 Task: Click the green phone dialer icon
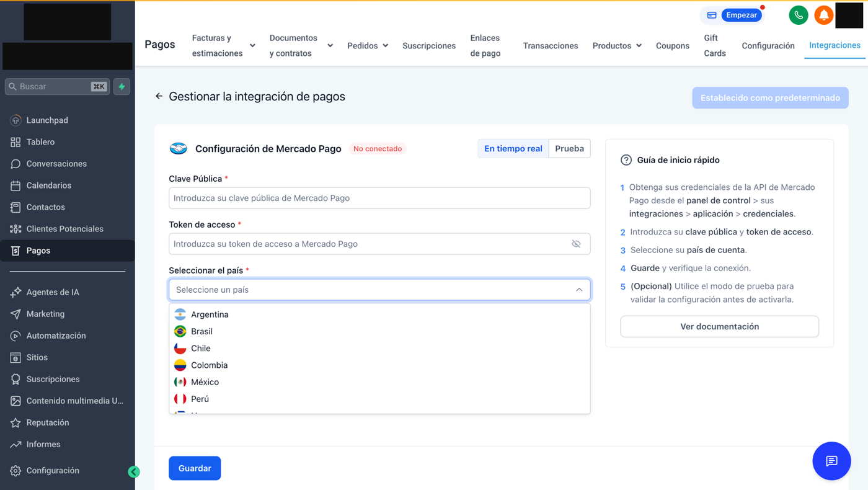799,16
